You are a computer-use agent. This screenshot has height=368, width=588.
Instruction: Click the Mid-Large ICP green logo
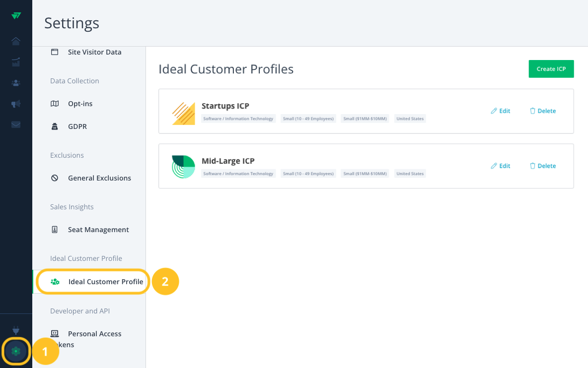(x=183, y=167)
